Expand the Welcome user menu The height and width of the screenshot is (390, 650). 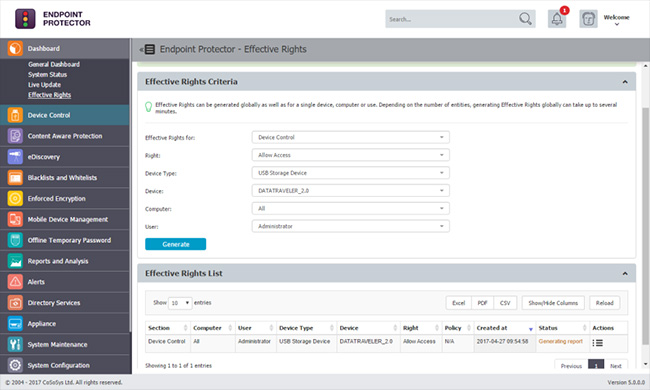tap(616, 19)
